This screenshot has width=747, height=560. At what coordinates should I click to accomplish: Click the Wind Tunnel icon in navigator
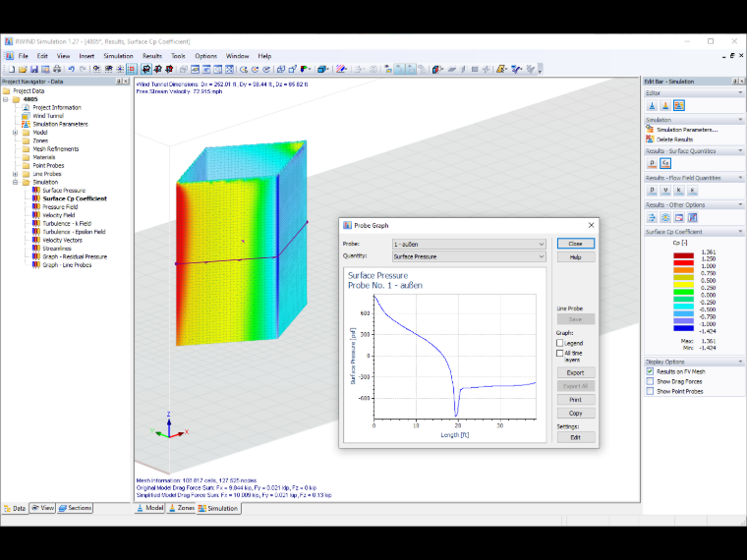pyautogui.click(x=26, y=116)
